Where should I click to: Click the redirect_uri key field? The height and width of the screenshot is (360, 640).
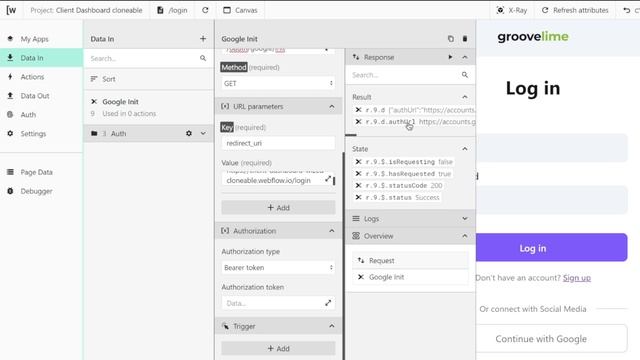pyautogui.click(x=278, y=143)
